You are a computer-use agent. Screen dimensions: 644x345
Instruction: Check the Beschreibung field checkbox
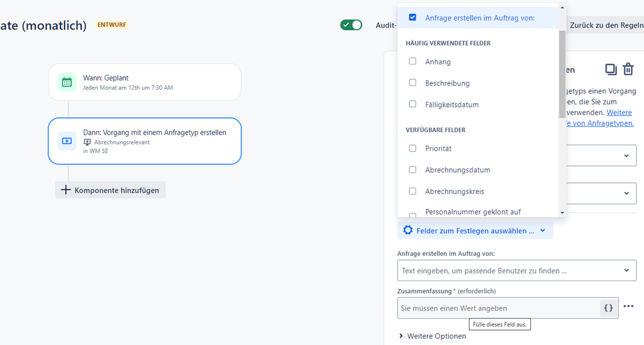[412, 83]
